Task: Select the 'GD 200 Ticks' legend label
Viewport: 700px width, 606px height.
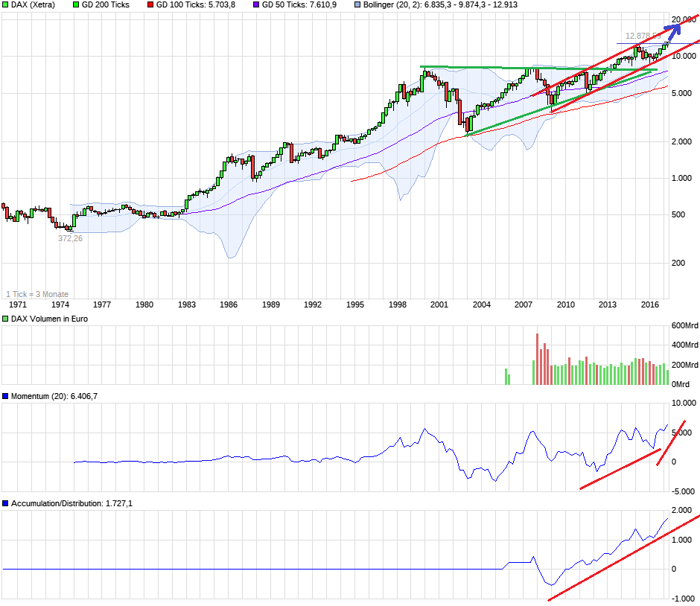Action: (x=105, y=5)
